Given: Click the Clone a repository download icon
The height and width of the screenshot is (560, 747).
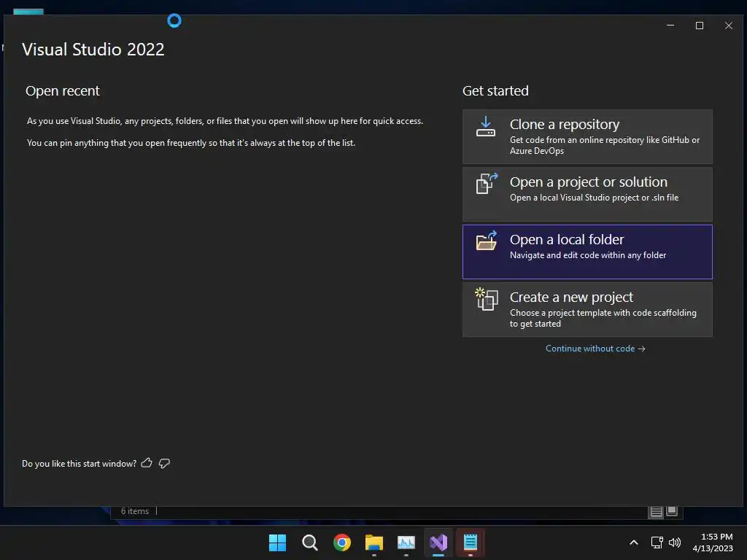Looking at the screenshot, I should 485,127.
